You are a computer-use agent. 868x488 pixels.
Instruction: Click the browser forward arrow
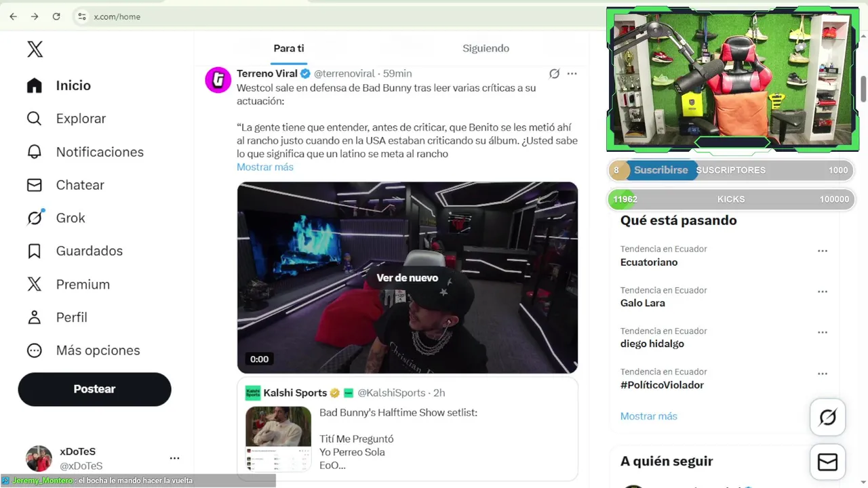coord(35,16)
